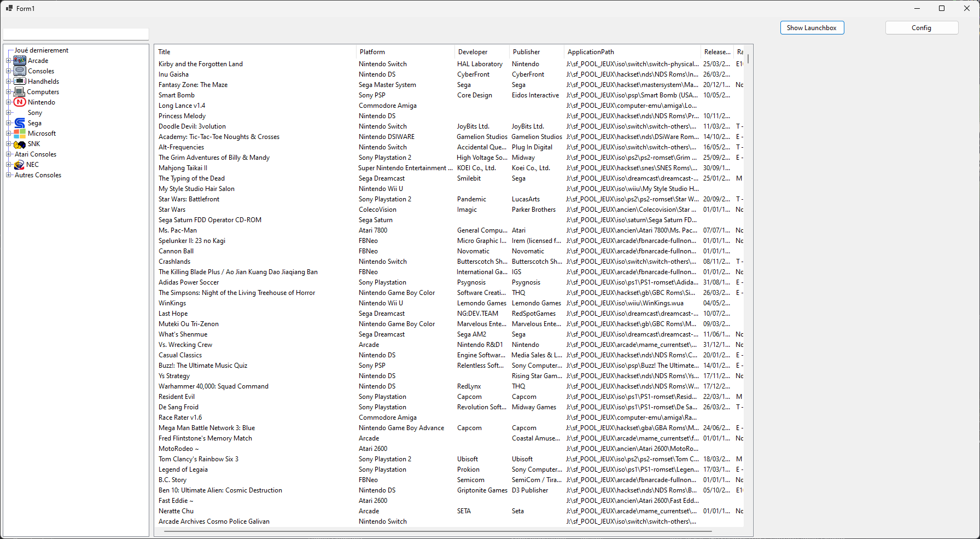Image resolution: width=980 pixels, height=539 pixels.
Task: Click the Arcade joystick icon in the tree
Action: point(20,61)
